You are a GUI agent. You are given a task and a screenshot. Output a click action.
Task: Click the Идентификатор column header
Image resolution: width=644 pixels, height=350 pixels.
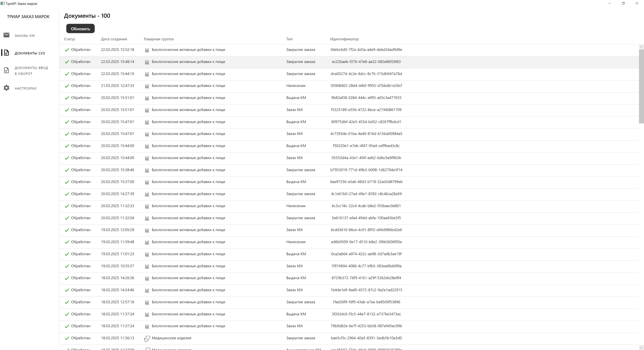coord(344,39)
